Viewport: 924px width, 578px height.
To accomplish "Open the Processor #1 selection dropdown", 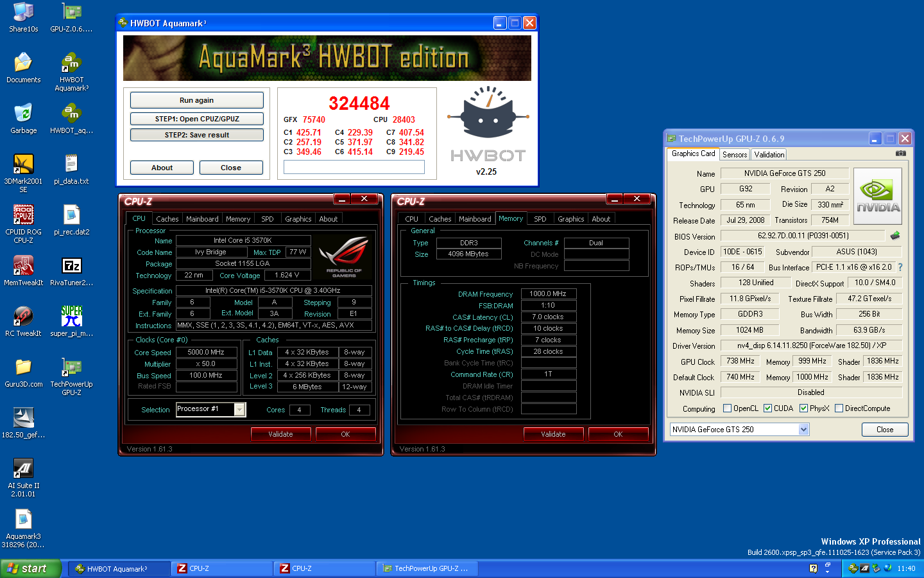I will [240, 409].
